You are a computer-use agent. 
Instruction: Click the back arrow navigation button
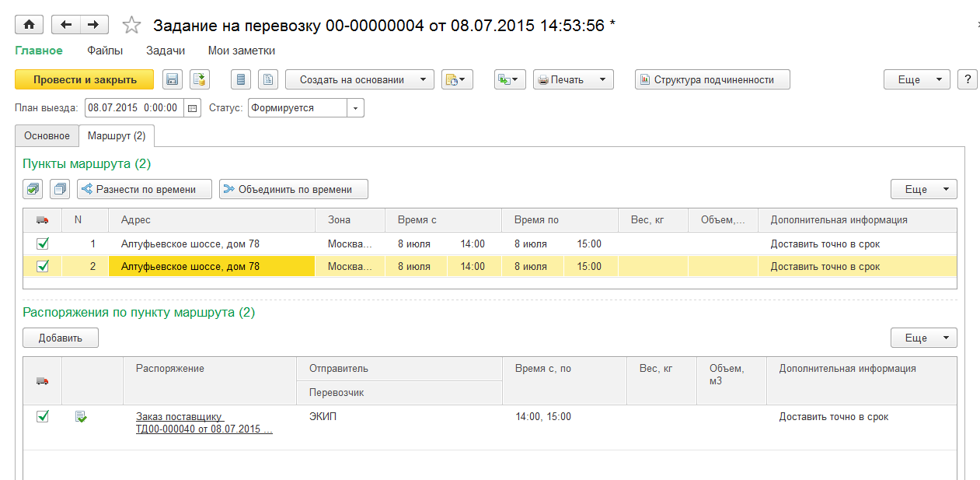pyautogui.click(x=65, y=25)
